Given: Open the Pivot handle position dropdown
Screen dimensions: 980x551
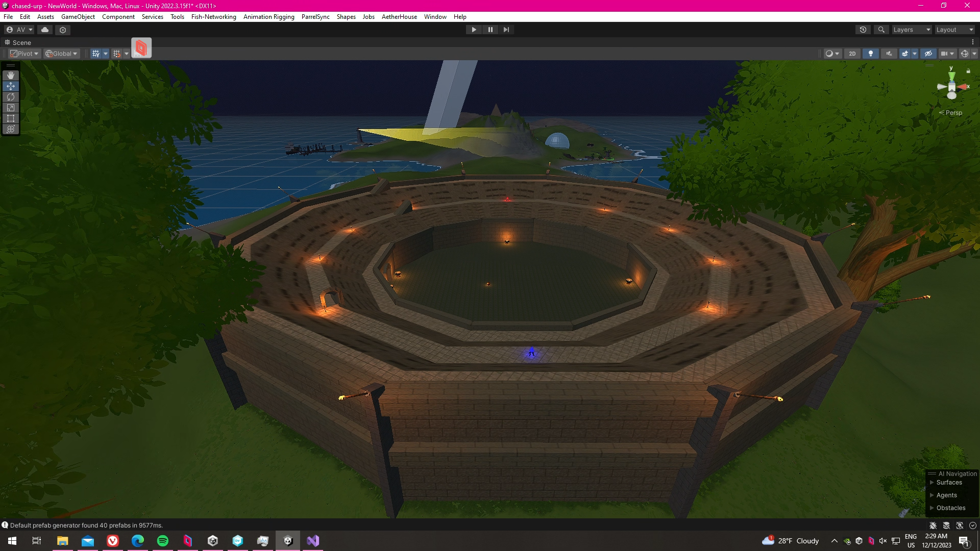Looking at the screenshot, I should coord(24,54).
